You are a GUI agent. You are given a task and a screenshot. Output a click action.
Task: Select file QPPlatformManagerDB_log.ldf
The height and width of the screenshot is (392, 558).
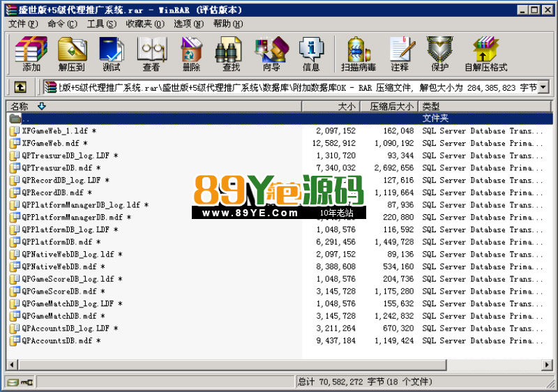pos(84,205)
